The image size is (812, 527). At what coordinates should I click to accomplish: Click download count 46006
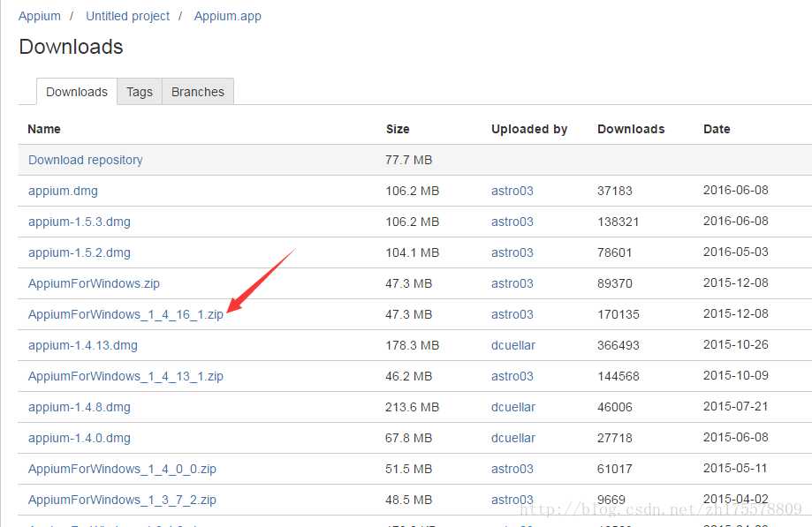615,407
